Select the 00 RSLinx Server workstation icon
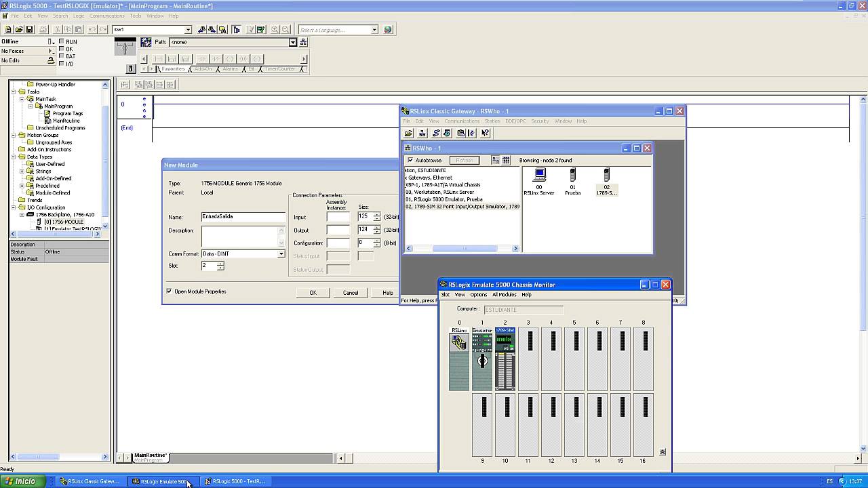868x488 pixels. (x=539, y=182)
